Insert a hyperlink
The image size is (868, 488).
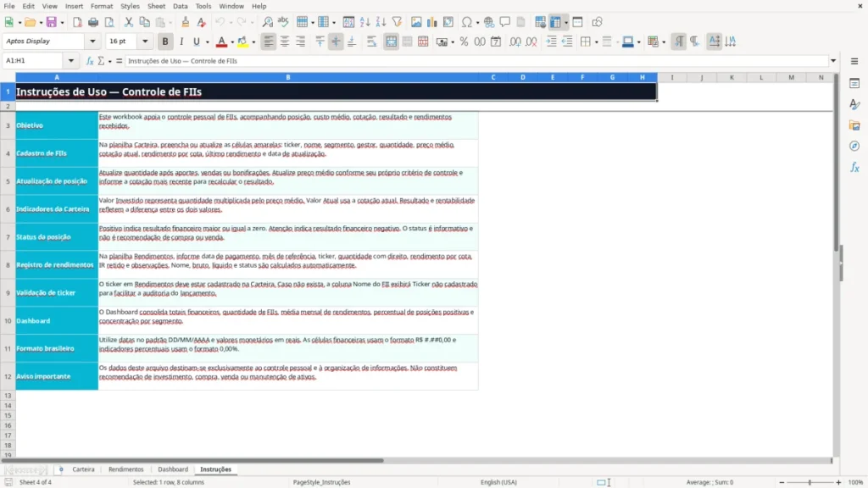[x=489, y=22]
